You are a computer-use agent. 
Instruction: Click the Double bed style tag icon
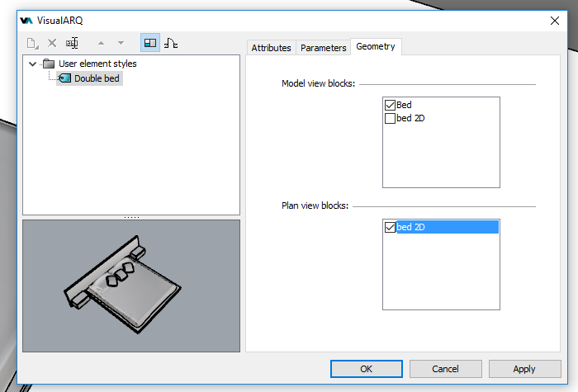pyautogui.click(x=65, y=78)
